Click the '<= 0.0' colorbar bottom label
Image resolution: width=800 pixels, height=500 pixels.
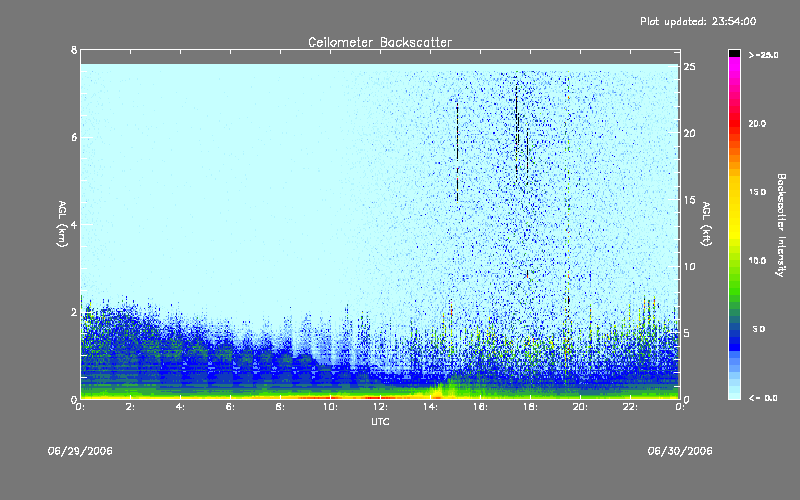click(763, 398)
